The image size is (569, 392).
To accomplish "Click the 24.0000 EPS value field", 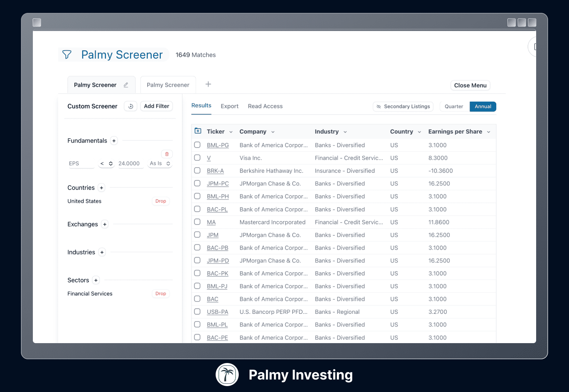I will tap(130, 163).
